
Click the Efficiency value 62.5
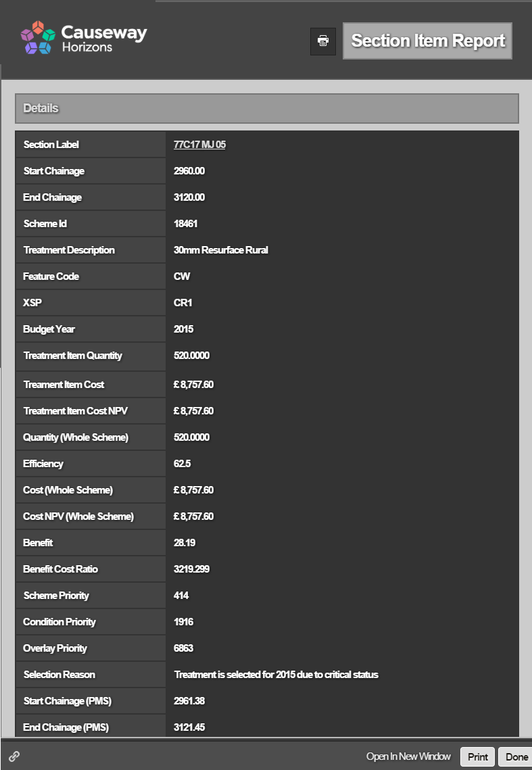[181, 464]
